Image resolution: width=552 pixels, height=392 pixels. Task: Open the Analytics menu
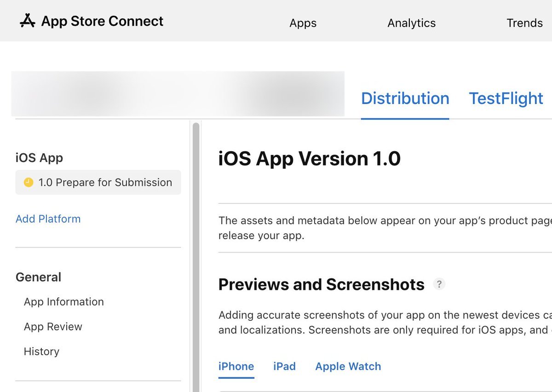point(411,23)
